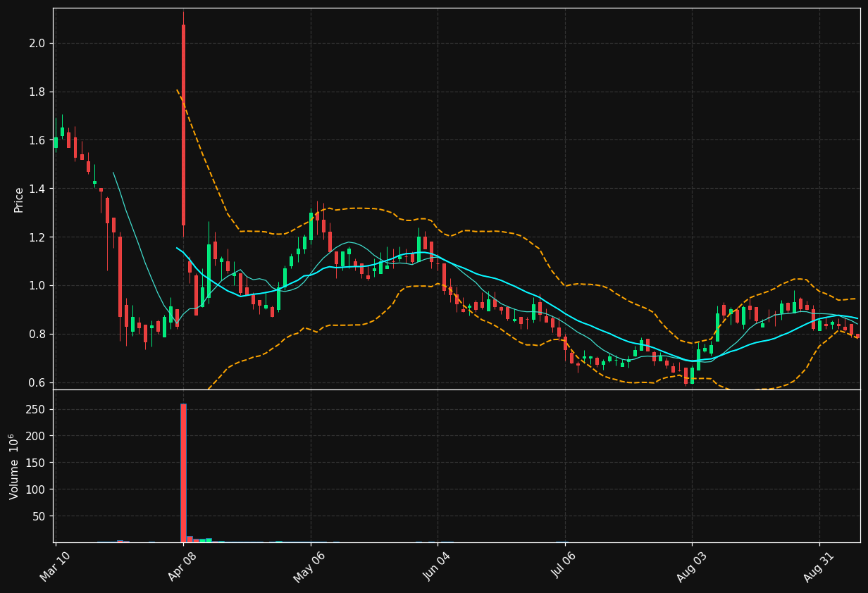The width and height of the screenshot is (868, 593).
Task: Click the 100 volume axis value
Action: click(36, 489)
